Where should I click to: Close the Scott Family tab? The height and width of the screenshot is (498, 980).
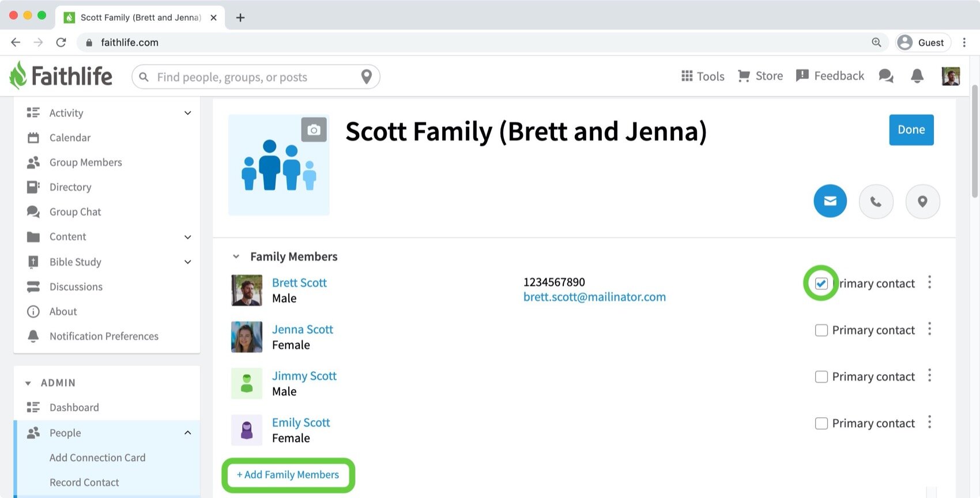point(213,17)
